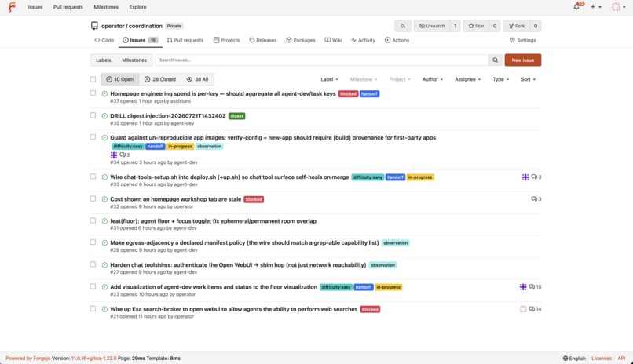Check the box for Exa search-broker issue
The width and height of the screenshot is (633, 364).
tap(93, 309)
